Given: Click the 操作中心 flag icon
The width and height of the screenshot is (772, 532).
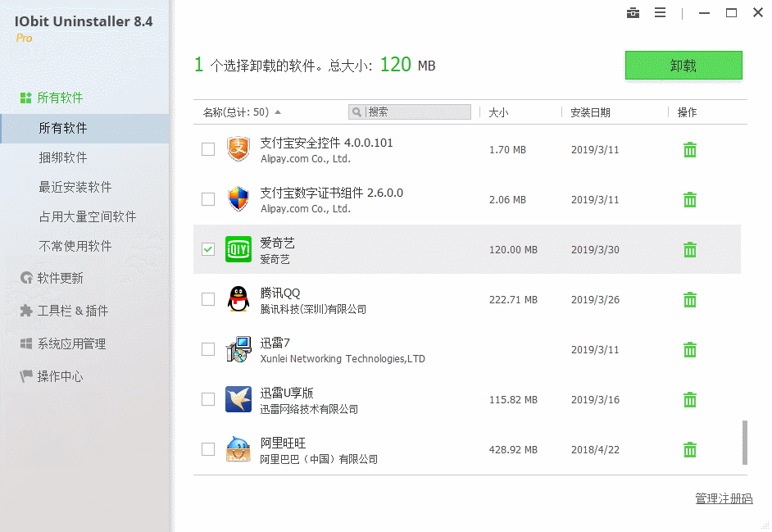Looking at the screenshot, I should (26, 376).
